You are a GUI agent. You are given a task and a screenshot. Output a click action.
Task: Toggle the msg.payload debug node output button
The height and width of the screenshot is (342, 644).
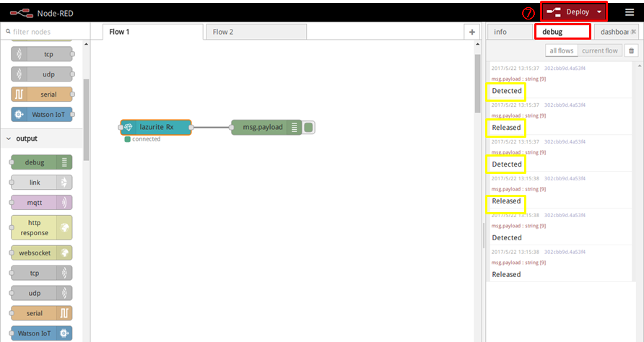point(308,127)
